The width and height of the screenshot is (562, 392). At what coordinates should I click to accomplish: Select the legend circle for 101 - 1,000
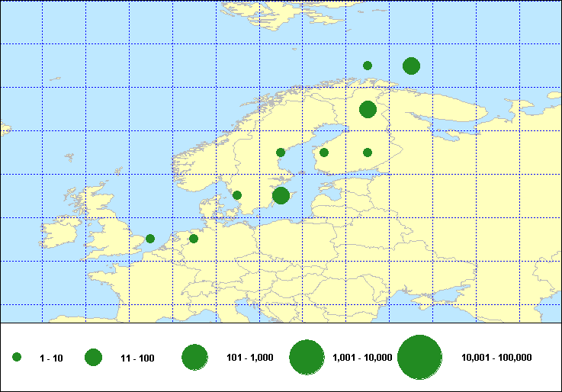(x=195, y=358)
